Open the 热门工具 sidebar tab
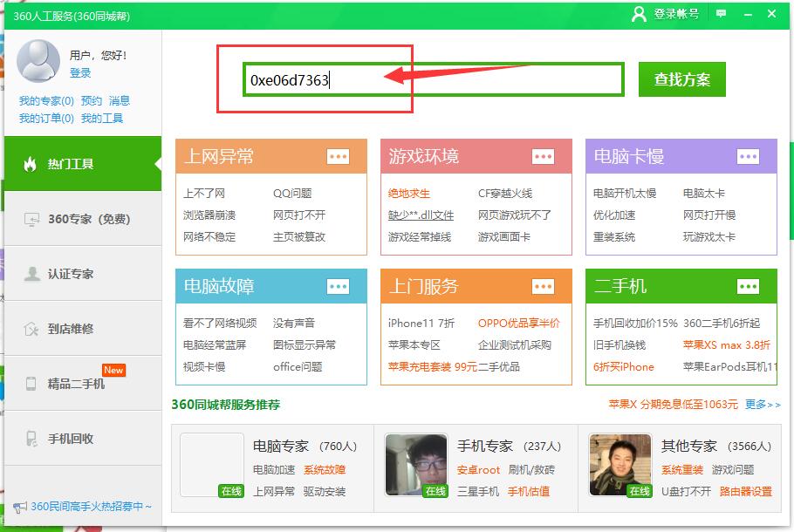This screenshot has width=794, height=532. tap(83, 163)
